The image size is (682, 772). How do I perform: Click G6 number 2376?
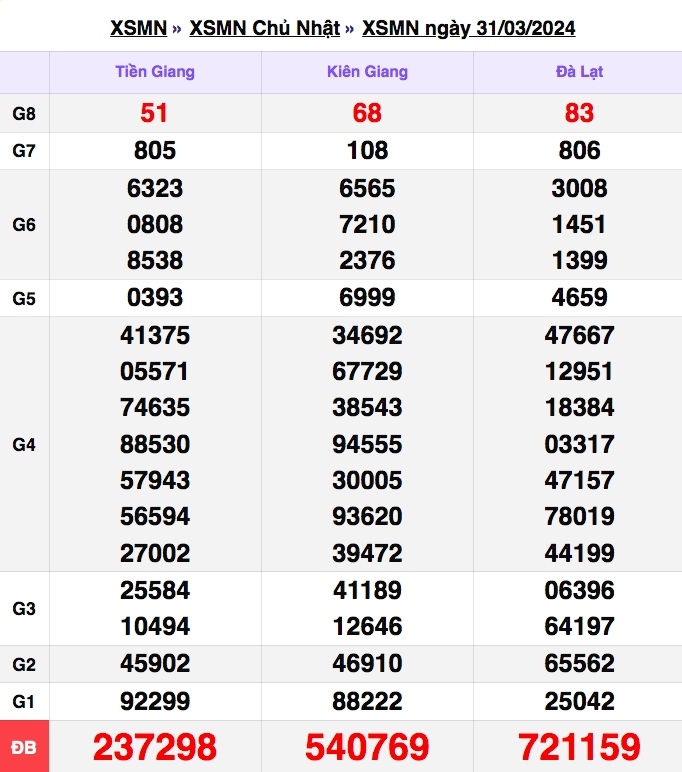(x=367, y=260)
